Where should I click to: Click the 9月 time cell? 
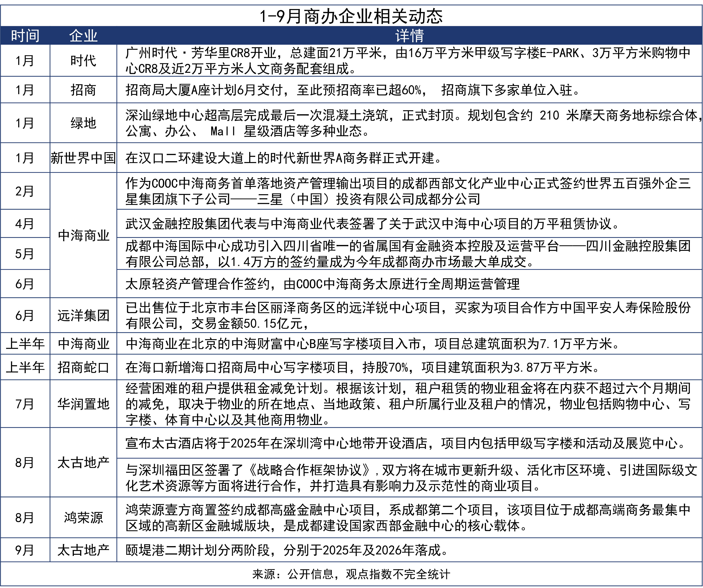click(x=25, y=550)
